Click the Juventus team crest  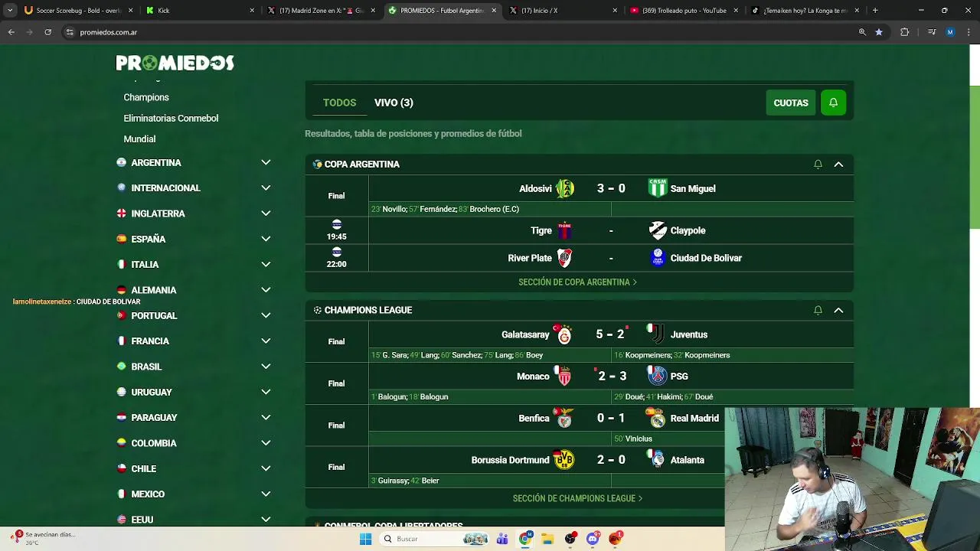point(657,334)
